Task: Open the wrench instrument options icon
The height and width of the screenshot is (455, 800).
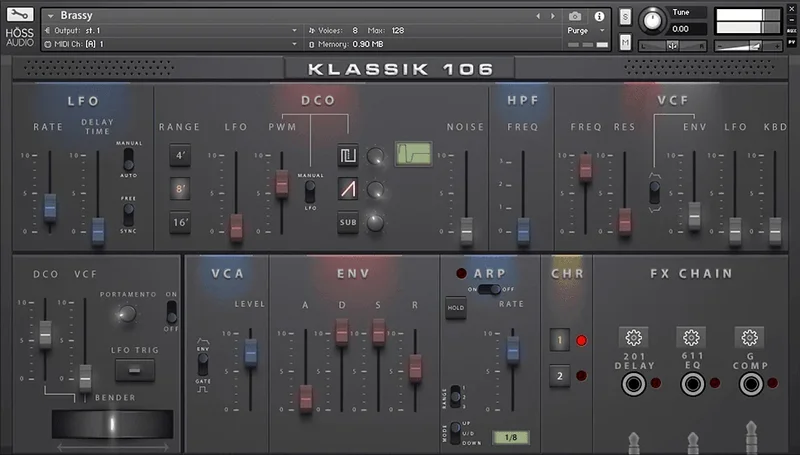Action: (20, 14)
